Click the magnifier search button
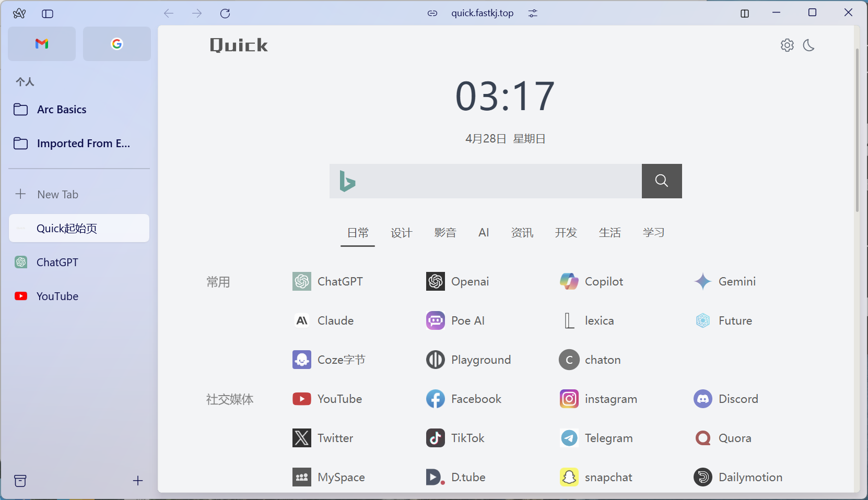 point(661,181)
